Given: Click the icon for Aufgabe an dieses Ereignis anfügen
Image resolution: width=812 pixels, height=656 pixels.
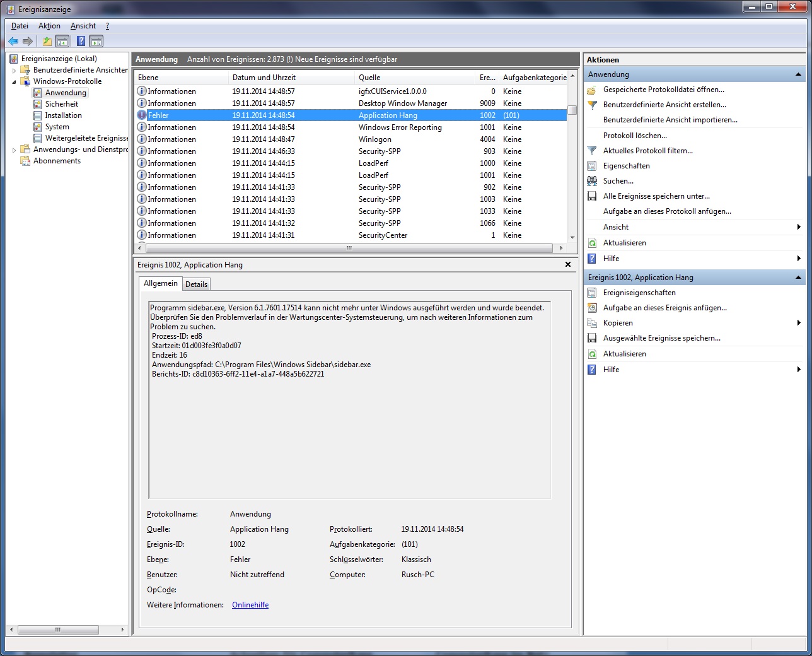Looking at the screenshot, I should (592, 308).
